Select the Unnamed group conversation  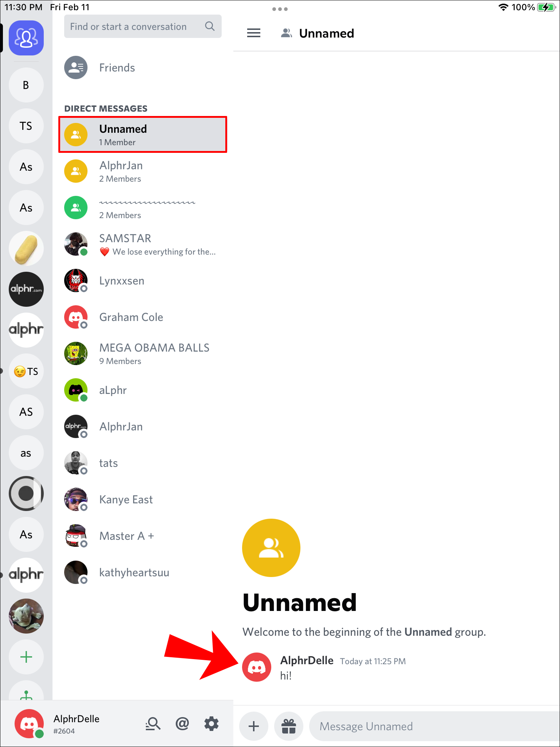(143, 135)
